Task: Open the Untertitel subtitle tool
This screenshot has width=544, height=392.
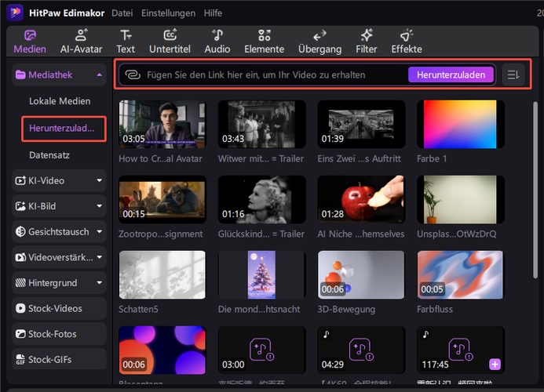Action: 170,41
